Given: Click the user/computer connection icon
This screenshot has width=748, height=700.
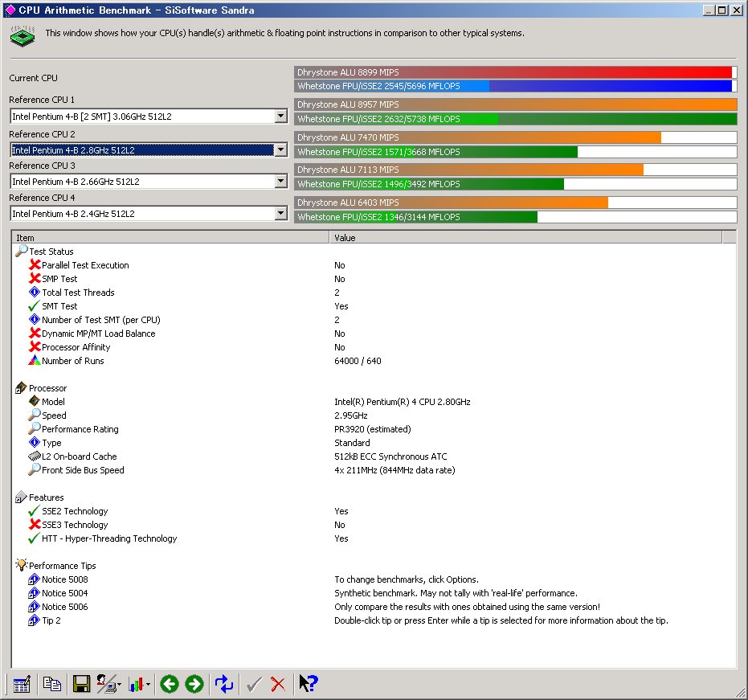Looking at the screenshot, I should [106, 684].
